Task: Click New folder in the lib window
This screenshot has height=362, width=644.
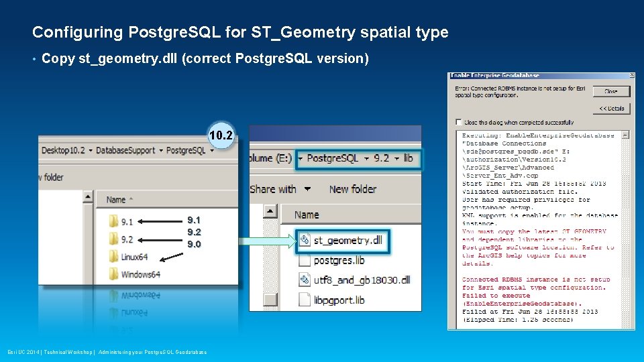Action: tap(353, 189)
